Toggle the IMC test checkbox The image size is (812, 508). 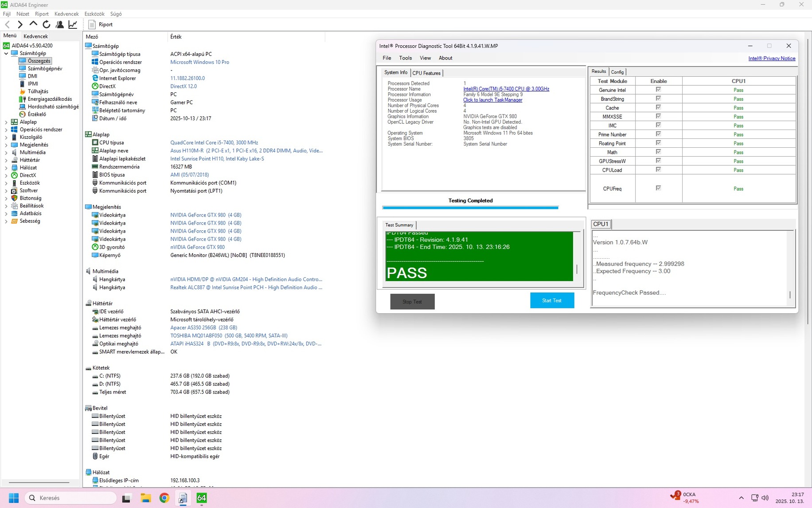pyautogui.click(x=658, y=125)
